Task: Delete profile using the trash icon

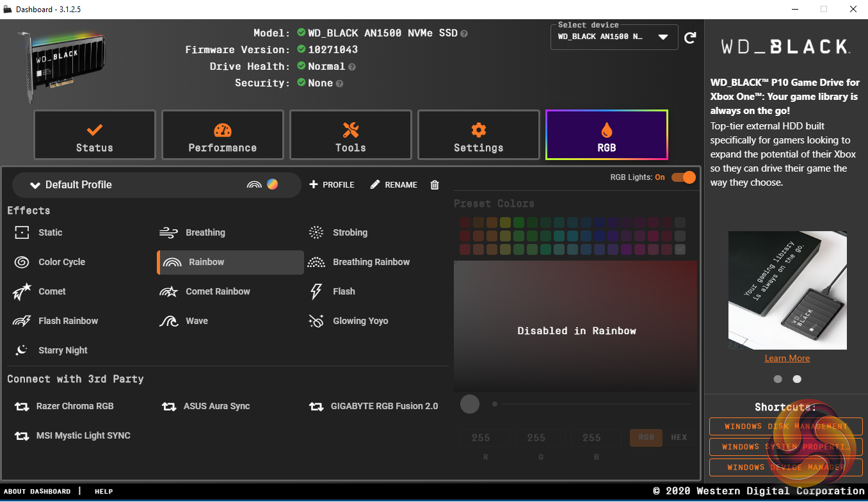Action: [435, 185]
